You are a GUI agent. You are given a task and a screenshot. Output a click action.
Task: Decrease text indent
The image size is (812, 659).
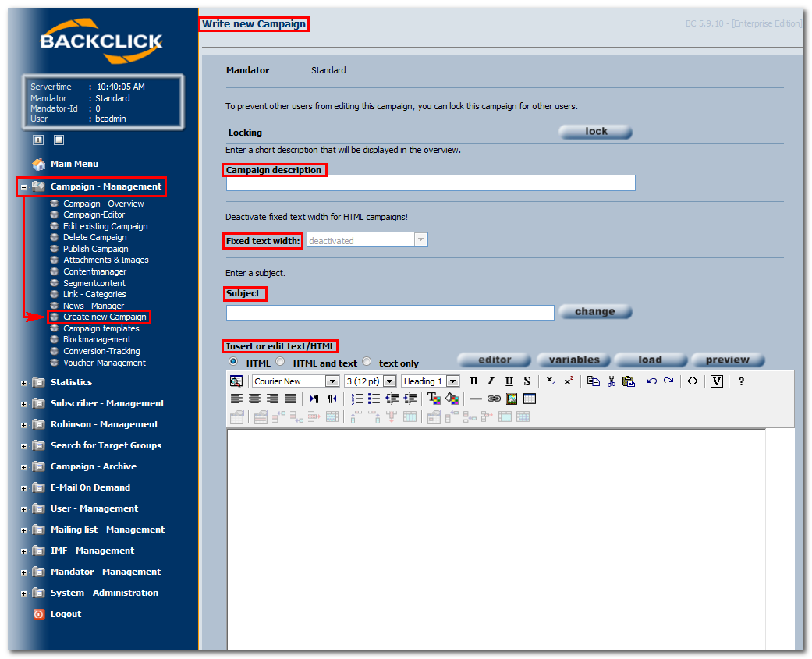click(392, 399)
